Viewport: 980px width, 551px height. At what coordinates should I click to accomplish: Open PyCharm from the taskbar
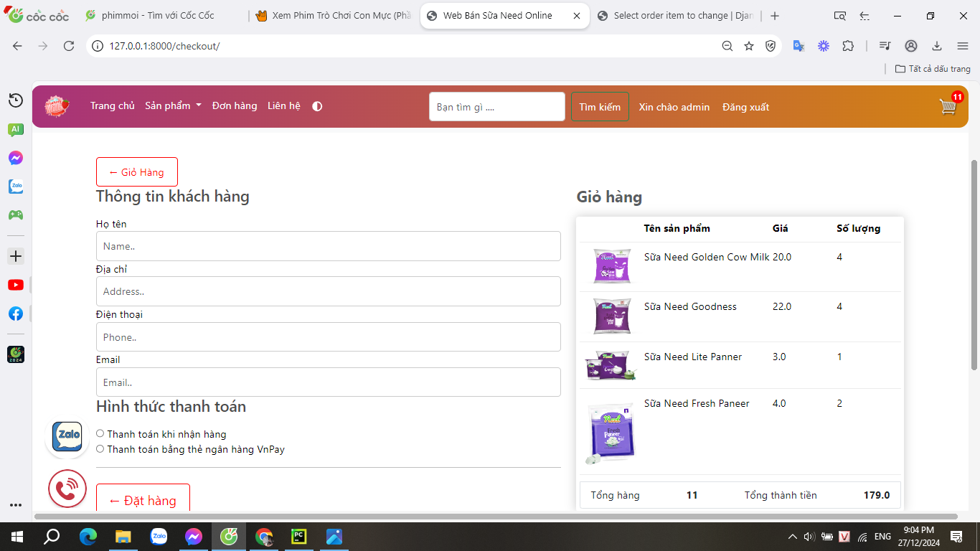pyautogui.click(x=299, y=537)
